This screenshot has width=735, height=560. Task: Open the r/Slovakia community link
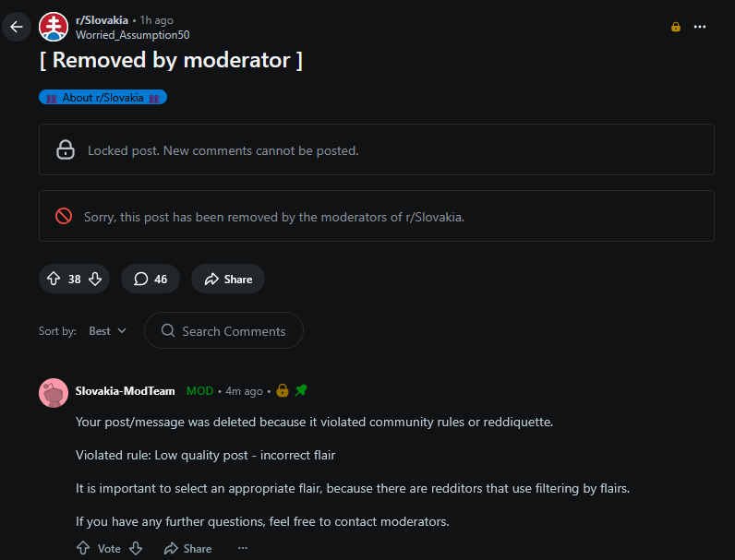pos(102,20)
